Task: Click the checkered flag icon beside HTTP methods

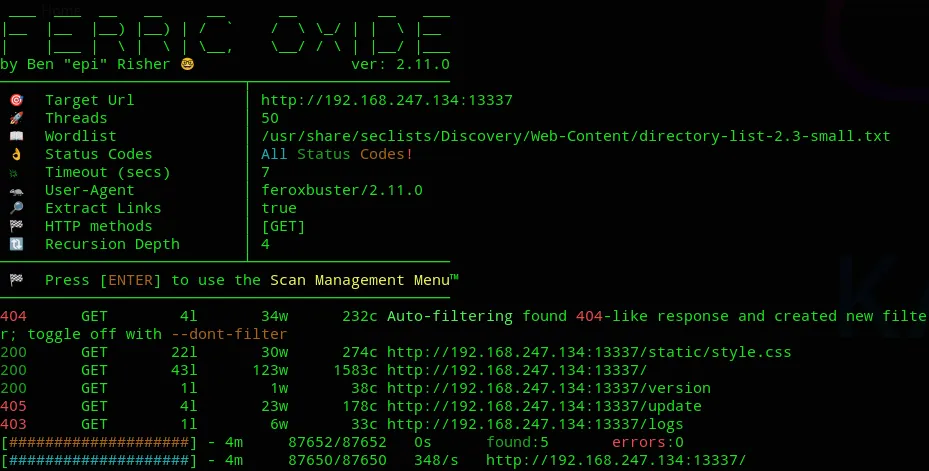Action: [17, 226]
